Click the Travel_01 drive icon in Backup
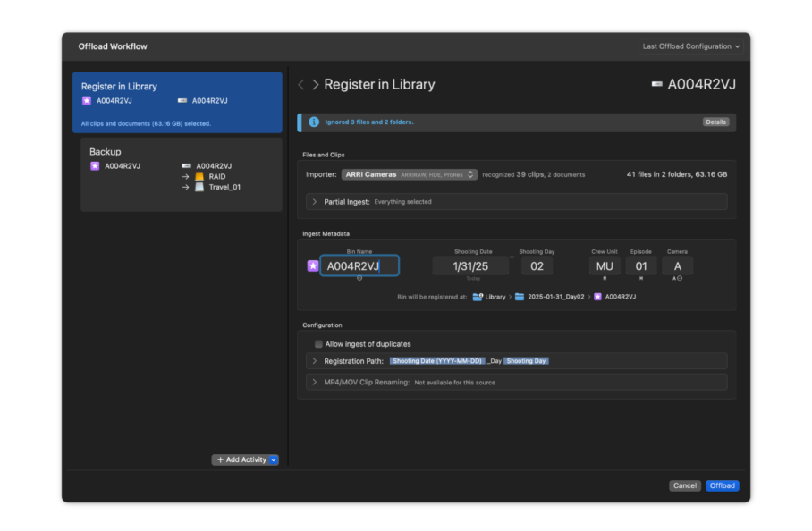Screen dimensions: 812x531 (199, 187)
